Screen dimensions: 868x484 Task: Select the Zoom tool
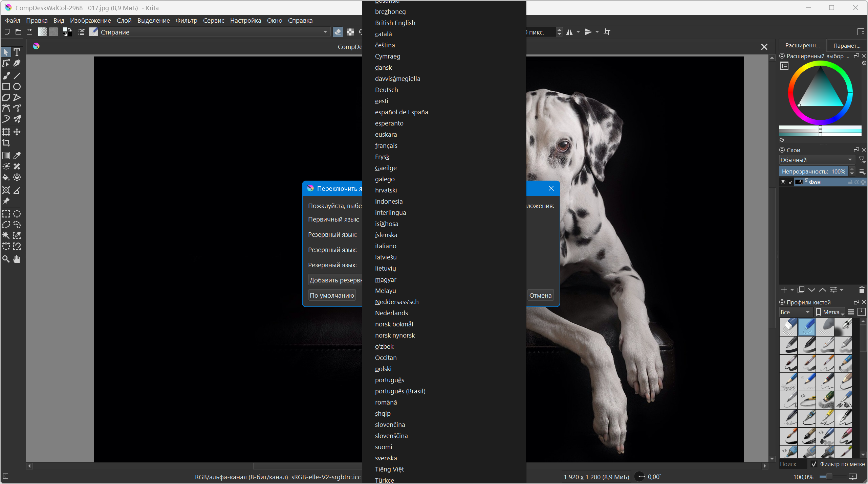pos(6,259)
